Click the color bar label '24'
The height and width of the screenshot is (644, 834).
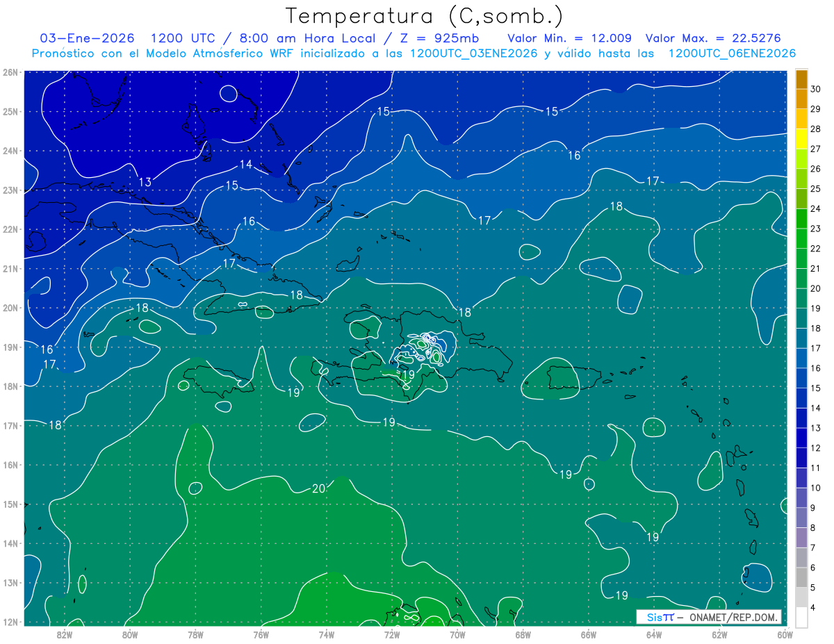(x=816, y=208)
